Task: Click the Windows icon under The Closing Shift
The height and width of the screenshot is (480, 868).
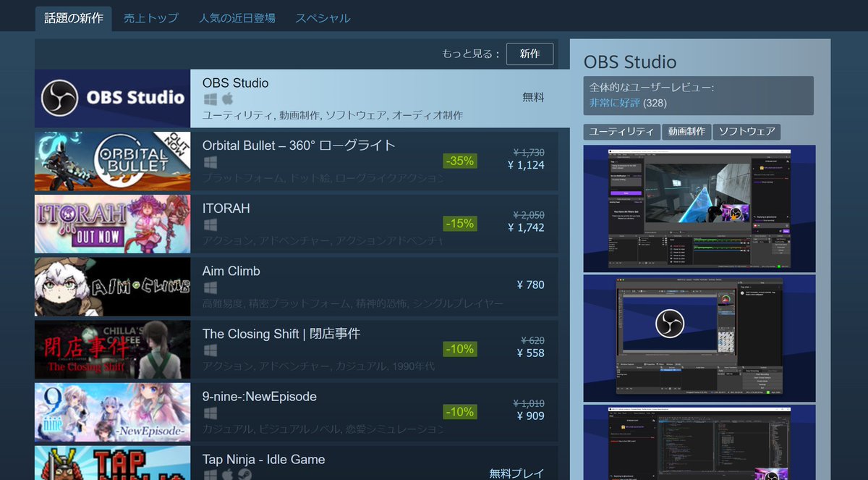Action: (x=210, y=350)
